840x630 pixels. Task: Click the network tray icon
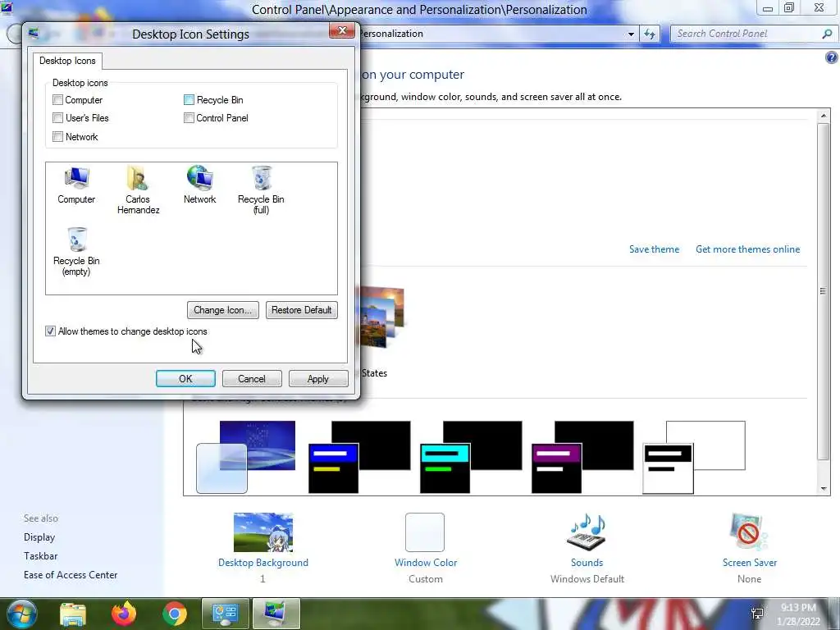[x=757, y=614]
